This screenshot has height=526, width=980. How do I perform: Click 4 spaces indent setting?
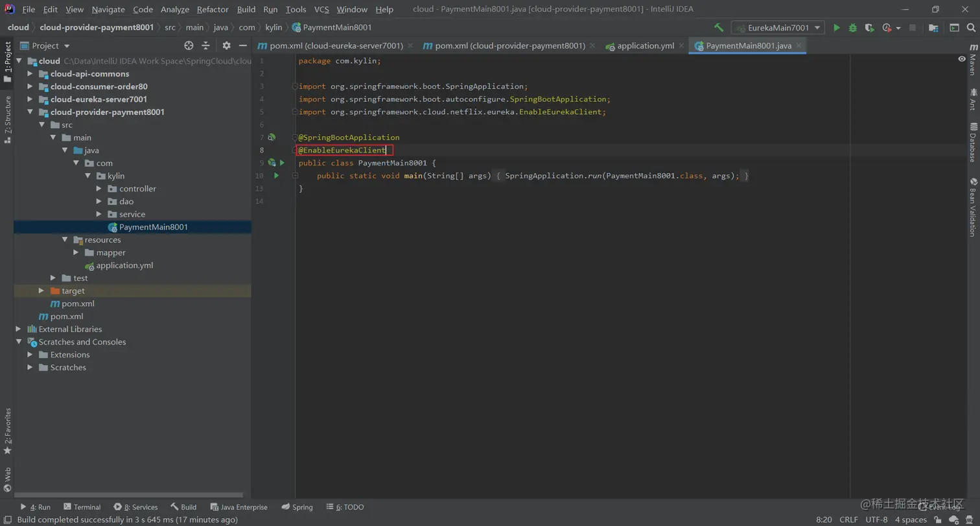[911, 520]
